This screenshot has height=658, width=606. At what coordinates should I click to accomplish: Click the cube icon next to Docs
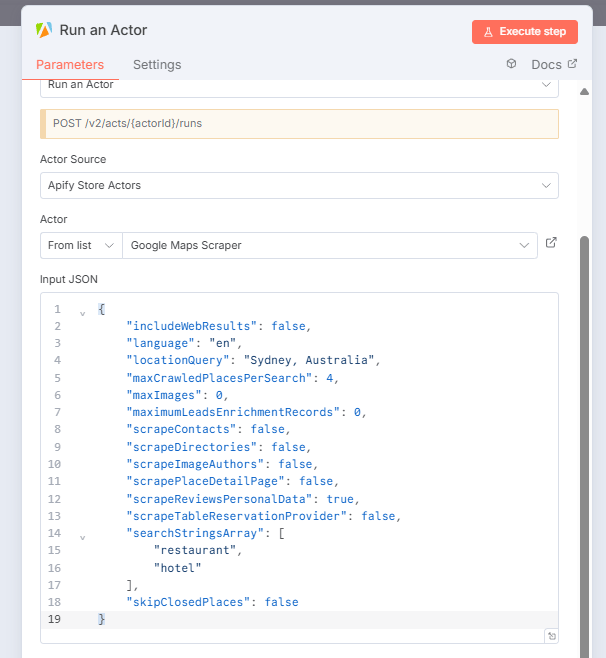(x=511, y=64)
